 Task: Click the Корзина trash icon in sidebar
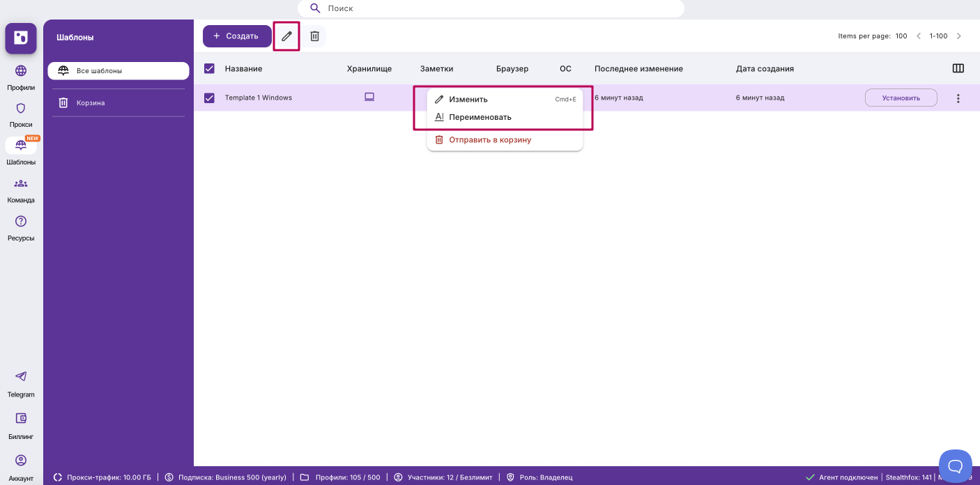coord(63,102)
